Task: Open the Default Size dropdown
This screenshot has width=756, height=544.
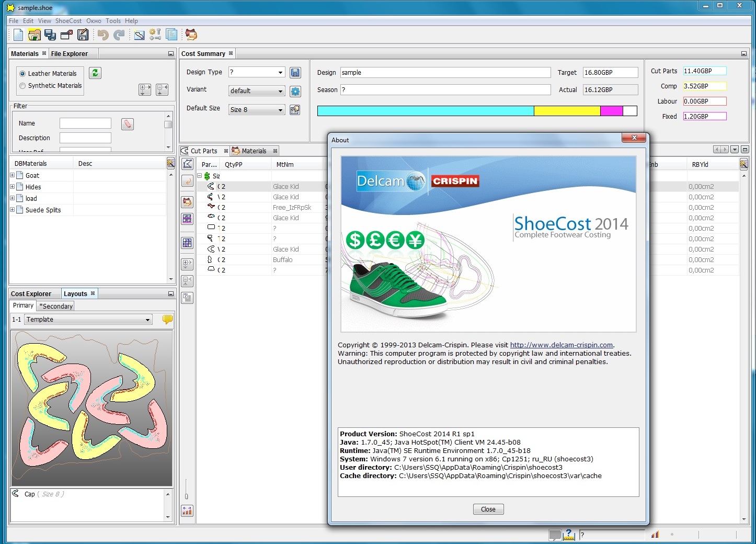Action: (x=280, y=110)
